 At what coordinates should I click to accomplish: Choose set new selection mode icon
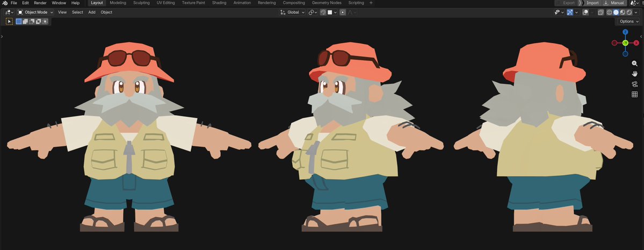[19, 22]
